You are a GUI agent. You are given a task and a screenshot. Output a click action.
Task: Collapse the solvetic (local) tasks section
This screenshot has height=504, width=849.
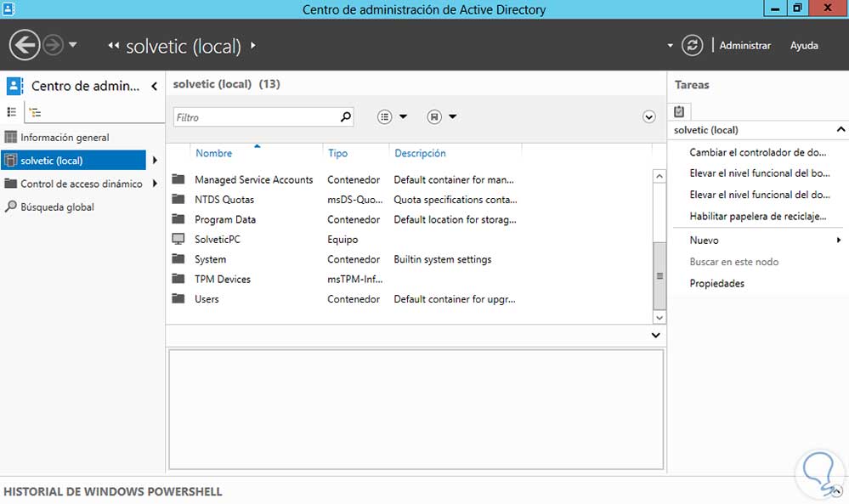[841, 129]
